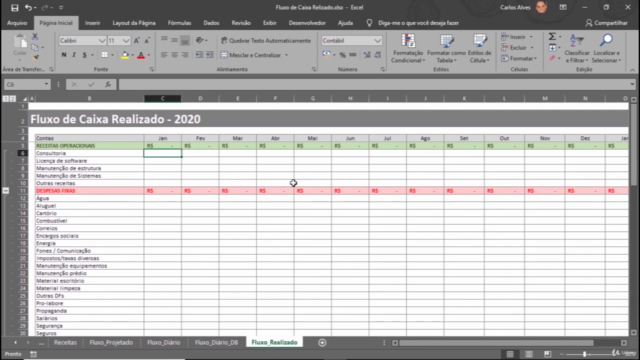Image resolution: width=640 pixels, height=360 pixels.
Task: Toggle Quebrar Texto Automaticamente wrap text
Action: [x=266, y=40]
